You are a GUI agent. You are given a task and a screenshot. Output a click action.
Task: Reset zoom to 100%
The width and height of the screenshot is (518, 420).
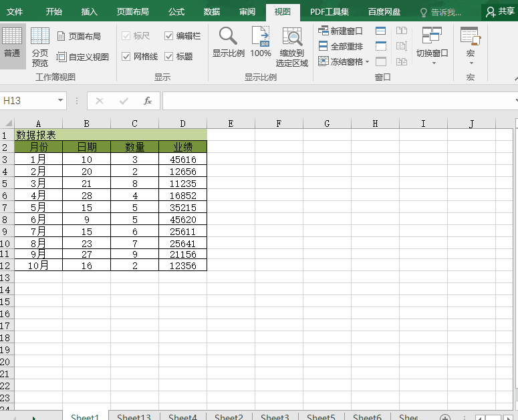click(x=261, y=41)
